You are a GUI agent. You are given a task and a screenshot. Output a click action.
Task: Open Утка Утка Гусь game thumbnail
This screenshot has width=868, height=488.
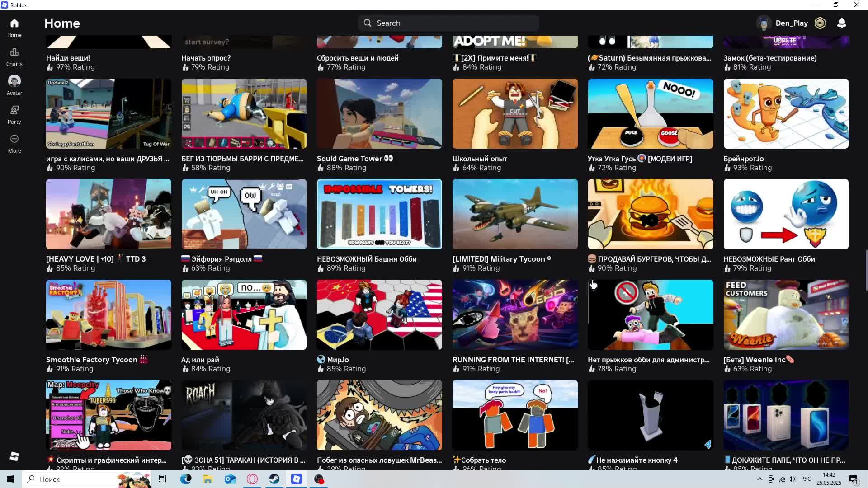(651, 113)
